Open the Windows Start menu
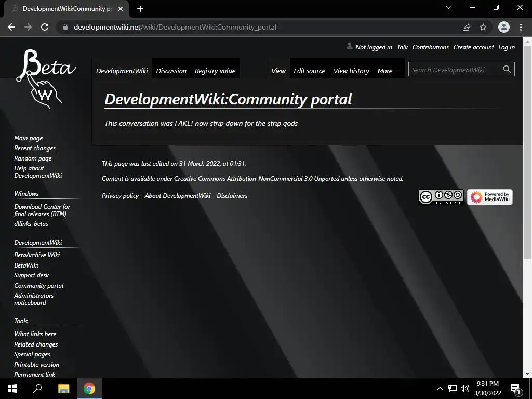This screenshot has width=532, height=399. coord(12,389)
